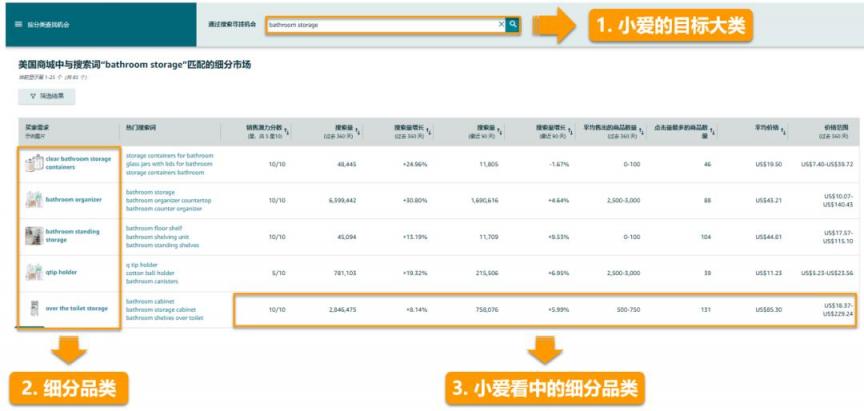Click average price US$85.30
This screenshot has height=411, width=864.
pos(769,310)
